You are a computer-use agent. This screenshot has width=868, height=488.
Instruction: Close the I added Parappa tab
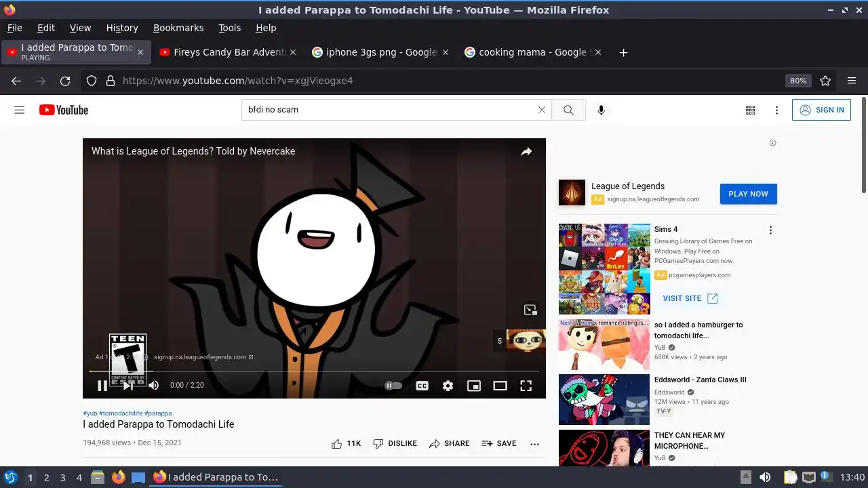(140, 52)
